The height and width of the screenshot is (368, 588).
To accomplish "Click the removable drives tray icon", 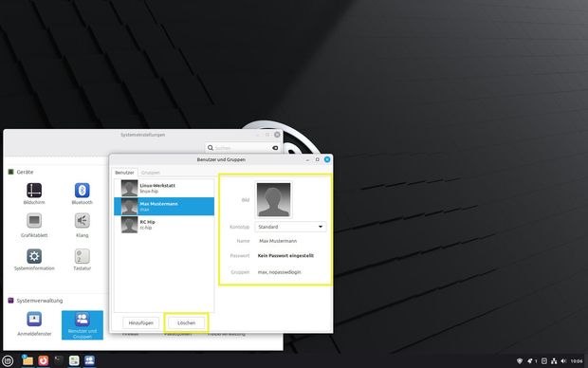I will point(544,360).
